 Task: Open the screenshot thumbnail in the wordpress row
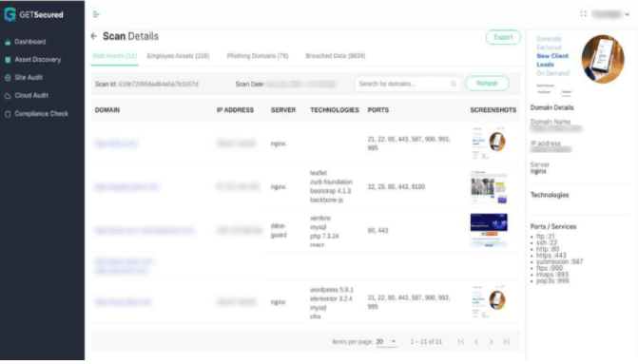pyautogui.click(x=489, y=301)
